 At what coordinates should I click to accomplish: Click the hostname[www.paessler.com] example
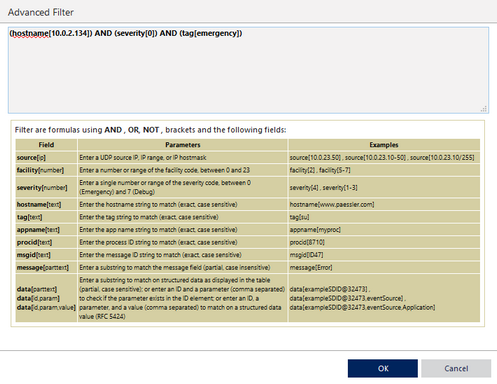[x=332, y=204]
